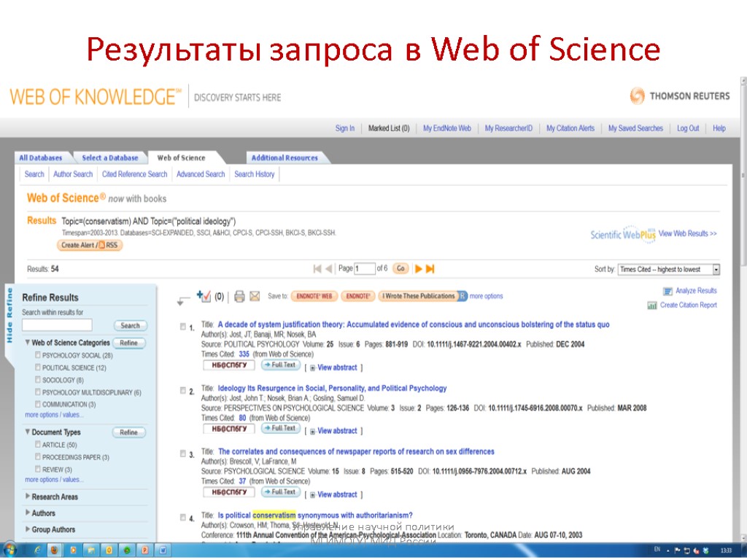Click the Search within results text field
The height and width of the screenshot is (560, 747).
tap(57, 325)
